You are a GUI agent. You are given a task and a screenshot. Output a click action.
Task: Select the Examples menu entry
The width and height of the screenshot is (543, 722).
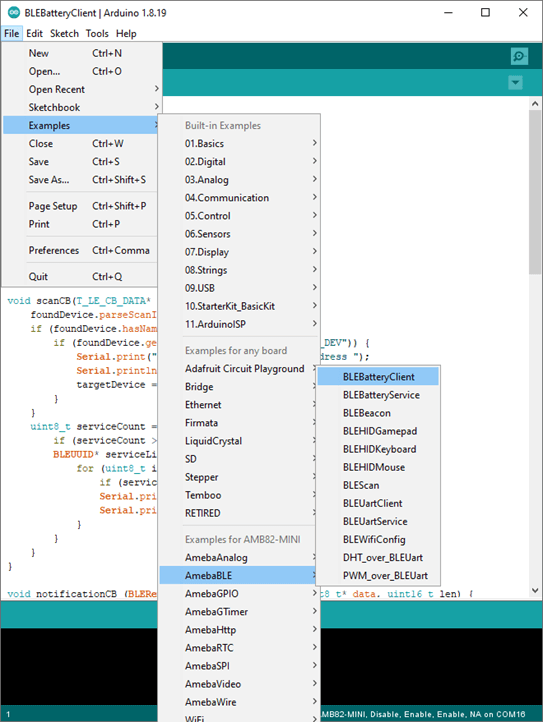tap(81, 125)
